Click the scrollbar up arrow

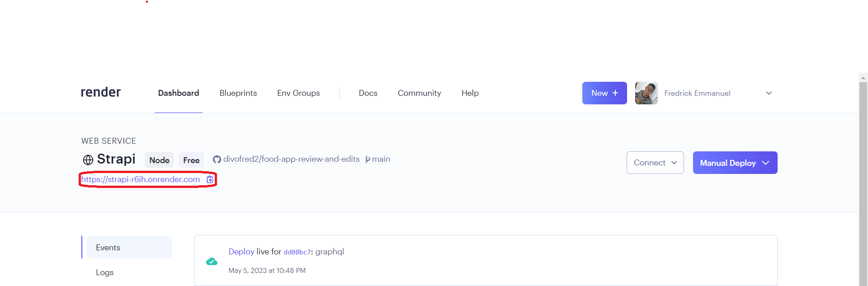863,78
